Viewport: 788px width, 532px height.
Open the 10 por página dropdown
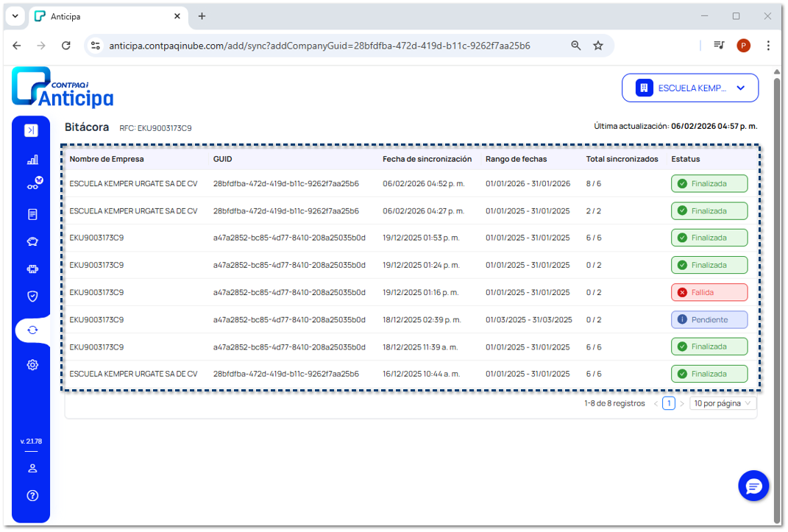click(x=723, y=403)
